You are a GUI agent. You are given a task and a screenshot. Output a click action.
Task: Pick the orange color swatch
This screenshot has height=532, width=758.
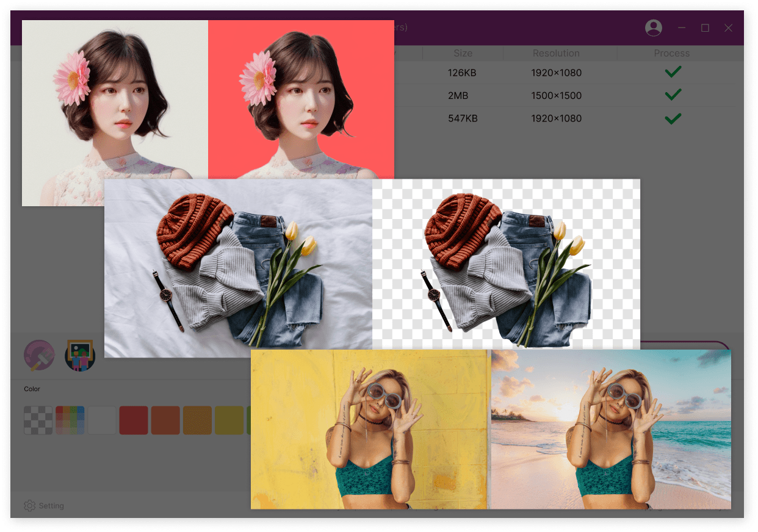pos(197,420)
